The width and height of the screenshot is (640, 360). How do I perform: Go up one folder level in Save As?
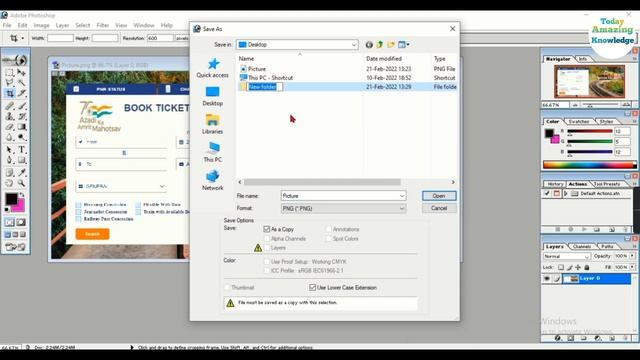[380, 44]
